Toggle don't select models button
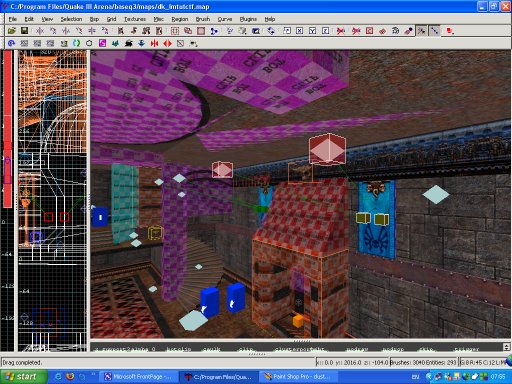 click(356, 31)
